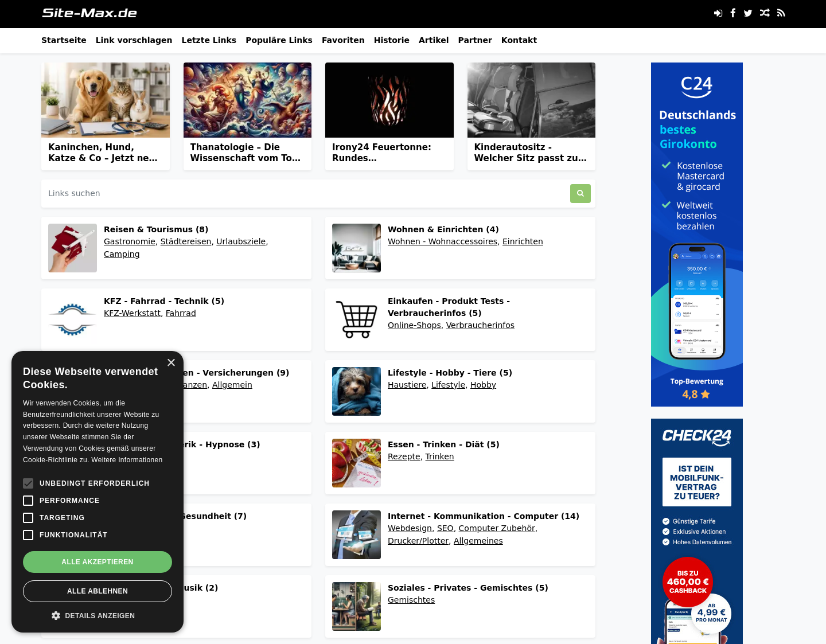Image resolution: width=826 pixels, height=644 pixels.
Task: Open the Computer Zubehör link
Action: coord(497,528)
